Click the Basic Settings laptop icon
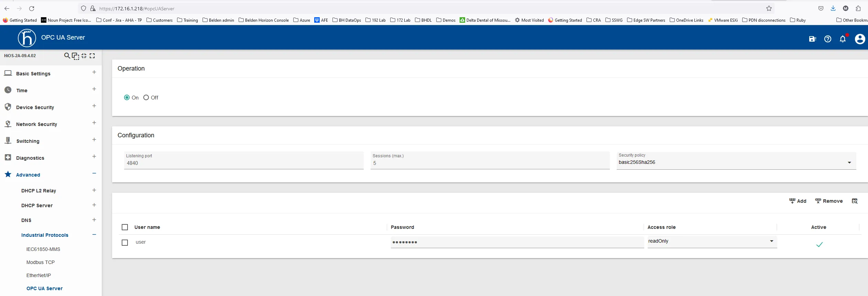Screen dimensions: 868x296 point(8,73)
